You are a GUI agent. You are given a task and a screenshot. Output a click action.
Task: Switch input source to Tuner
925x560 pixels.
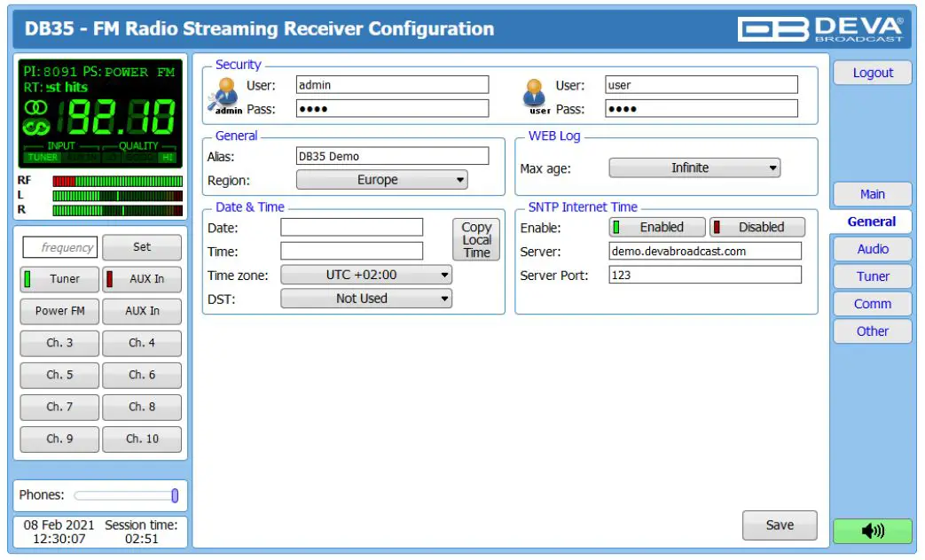click(x=59, y=279)
